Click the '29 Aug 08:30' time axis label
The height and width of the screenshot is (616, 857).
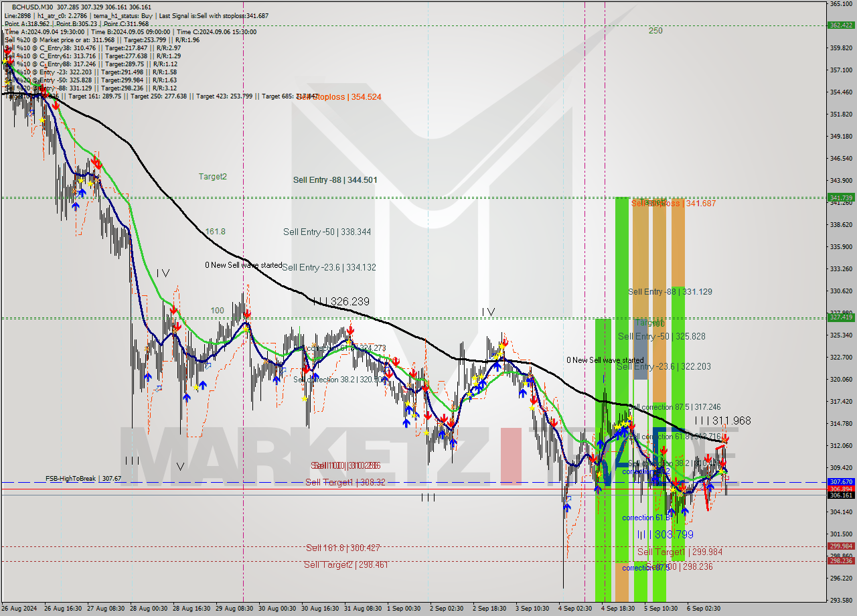point(233,609)
